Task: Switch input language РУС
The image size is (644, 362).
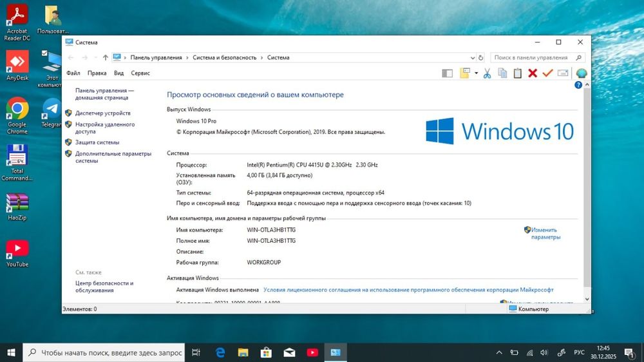Action: click(x=579, y=352)
